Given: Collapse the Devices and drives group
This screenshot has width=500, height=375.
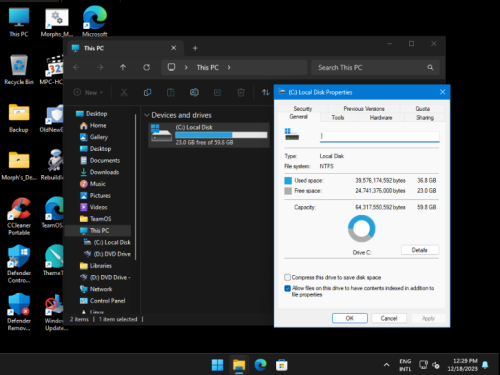Looking at the screenshot, I should pyautogui.click(x=146, y=115).
